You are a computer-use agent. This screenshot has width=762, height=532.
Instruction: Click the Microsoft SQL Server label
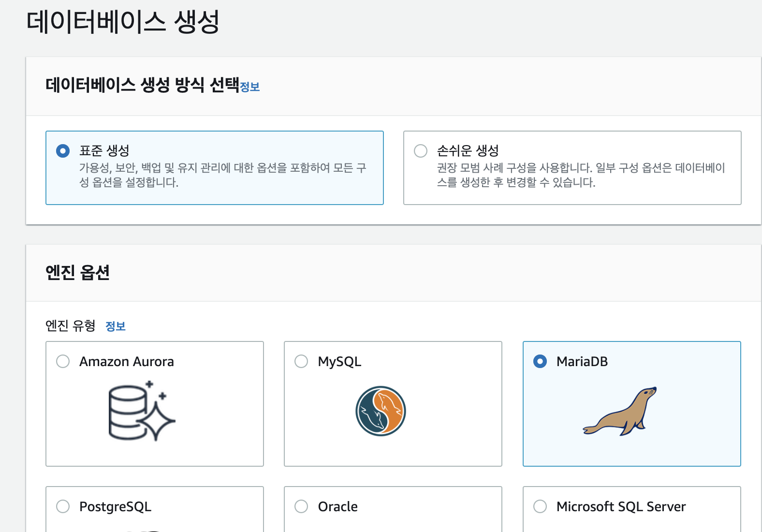[x=621, y=507]
